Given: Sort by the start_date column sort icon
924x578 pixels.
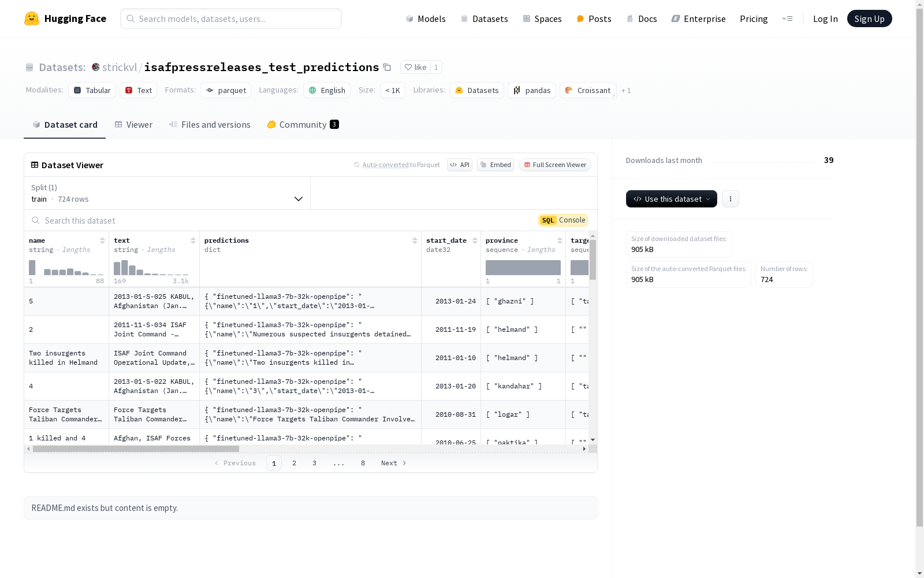Looking at the screenshot, I should 475,240.
